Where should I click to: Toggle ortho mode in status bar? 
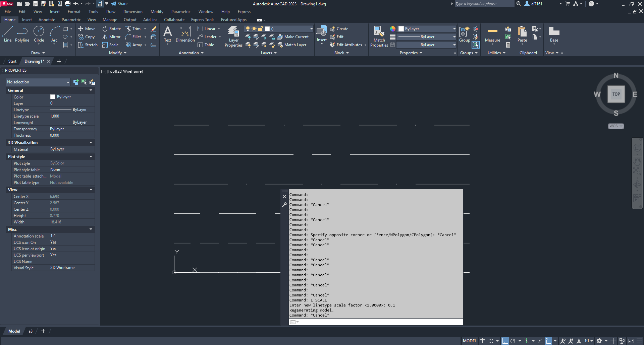[x=505, y=341]
